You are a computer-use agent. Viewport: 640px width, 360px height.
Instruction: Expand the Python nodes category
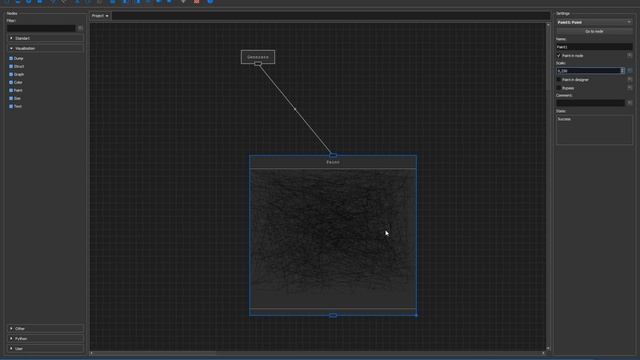(x=45, y=338)
